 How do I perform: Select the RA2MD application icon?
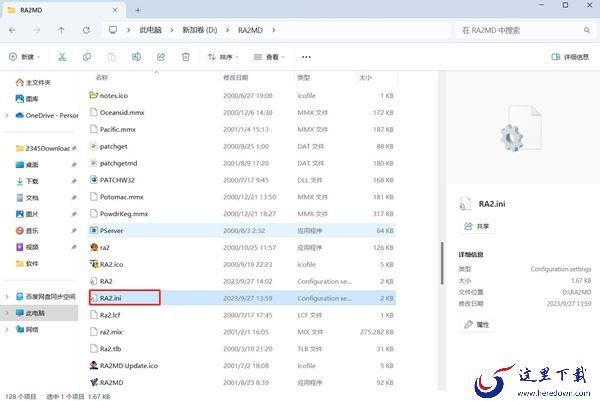(94, 382)
